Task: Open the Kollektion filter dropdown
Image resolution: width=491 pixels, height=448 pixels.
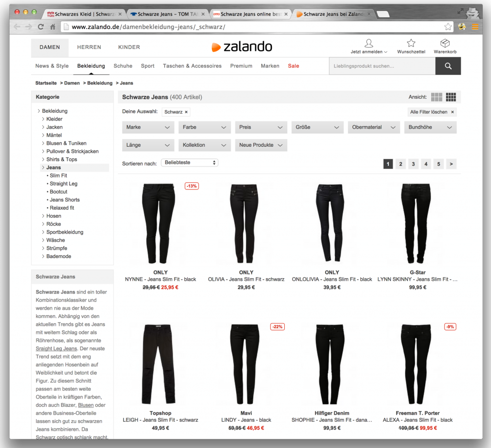Action: point(204,145)
